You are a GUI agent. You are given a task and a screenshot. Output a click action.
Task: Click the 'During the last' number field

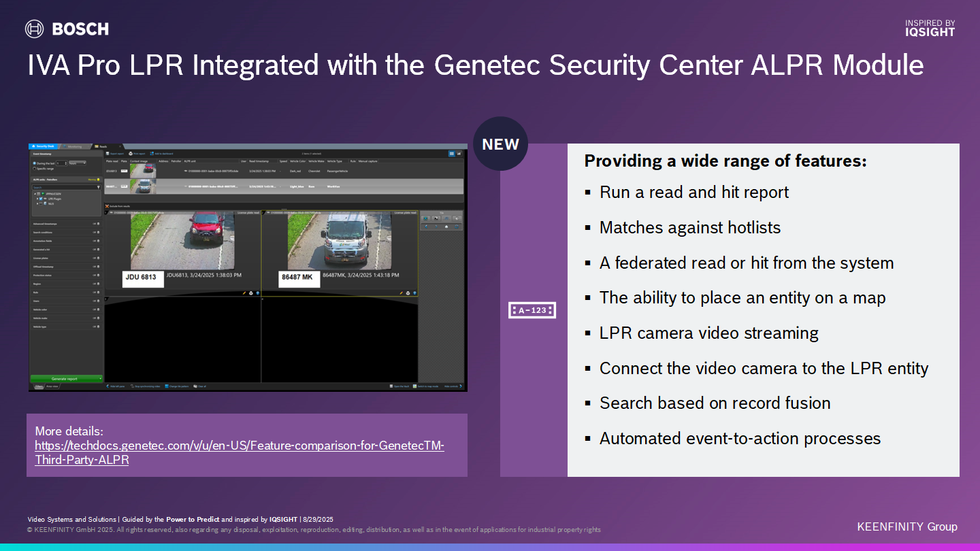(61, 163)
